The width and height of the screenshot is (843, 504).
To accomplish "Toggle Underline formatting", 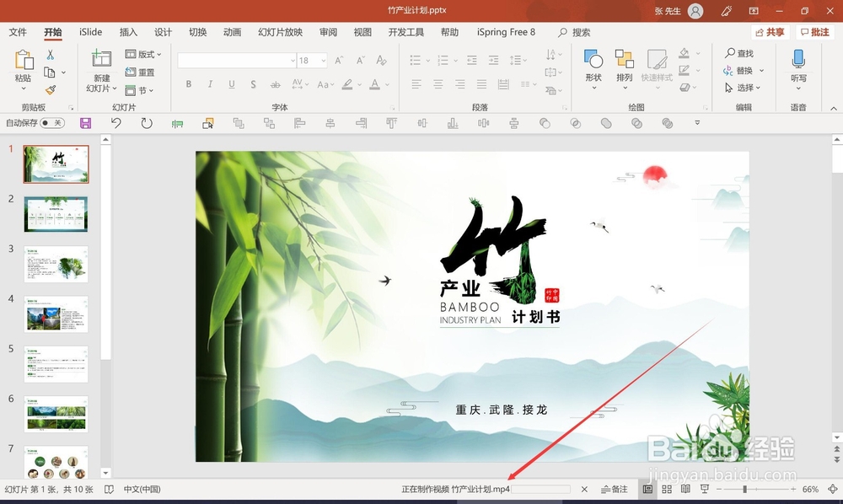I will 232,83.
